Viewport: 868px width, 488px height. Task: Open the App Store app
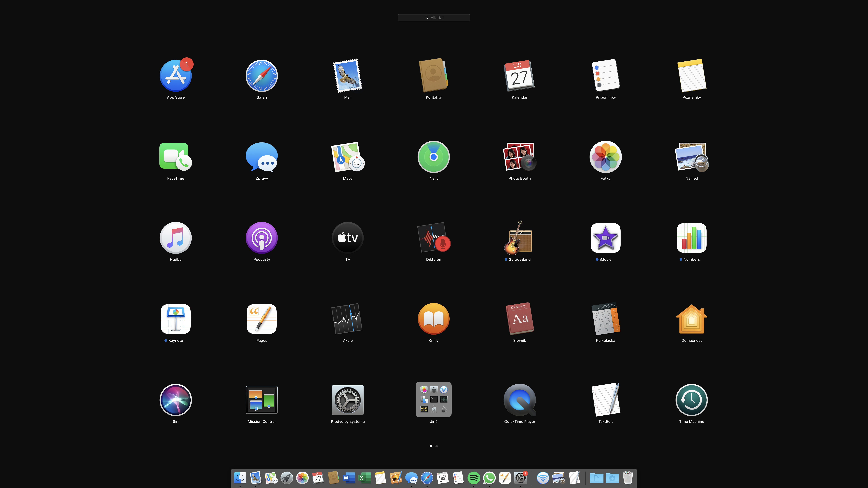point(176,76)
